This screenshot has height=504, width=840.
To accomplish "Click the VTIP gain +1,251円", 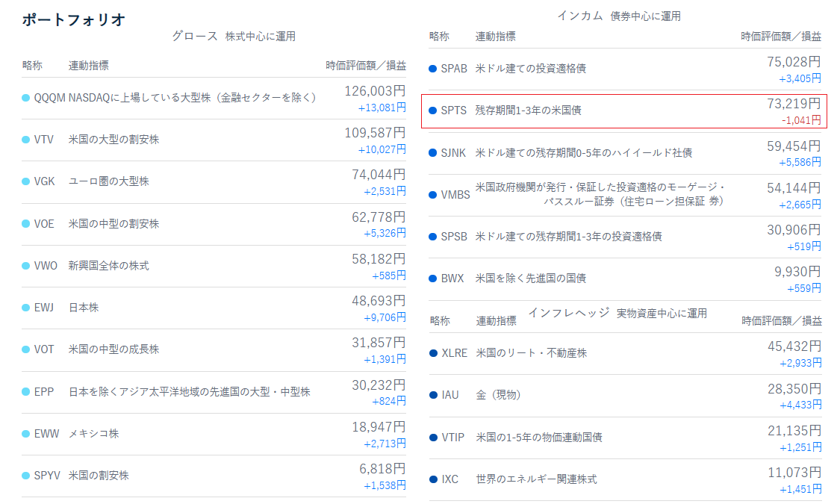I will 800,448.
